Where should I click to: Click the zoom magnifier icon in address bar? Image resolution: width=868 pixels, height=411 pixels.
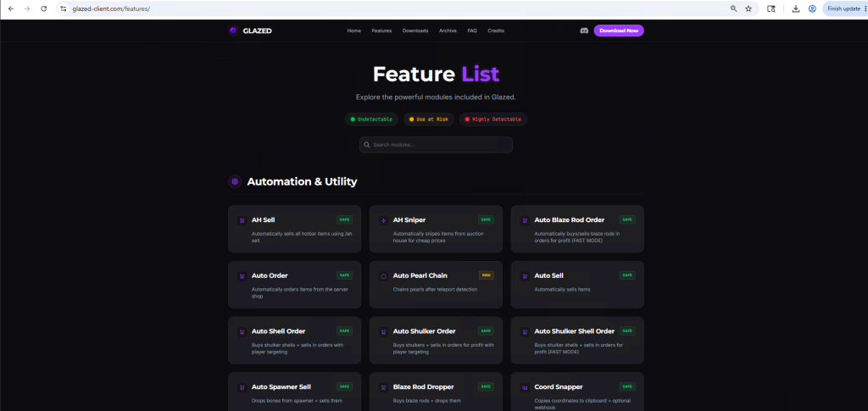click(x=733, y=8)
